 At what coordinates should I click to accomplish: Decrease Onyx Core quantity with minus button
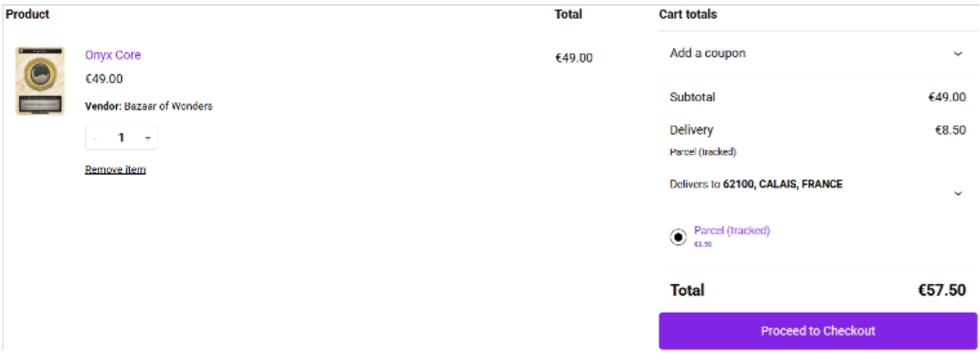(x=95, y=138)
